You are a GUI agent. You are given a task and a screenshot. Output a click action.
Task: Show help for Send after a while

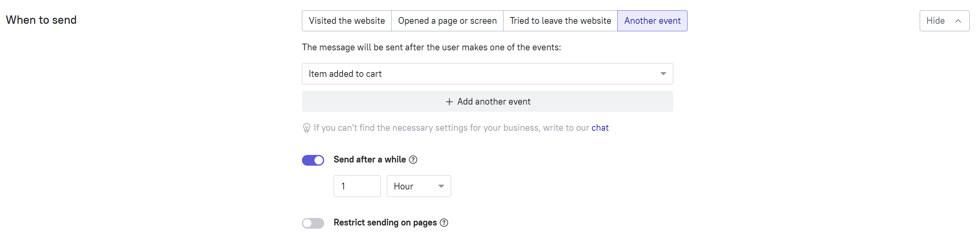413,160
